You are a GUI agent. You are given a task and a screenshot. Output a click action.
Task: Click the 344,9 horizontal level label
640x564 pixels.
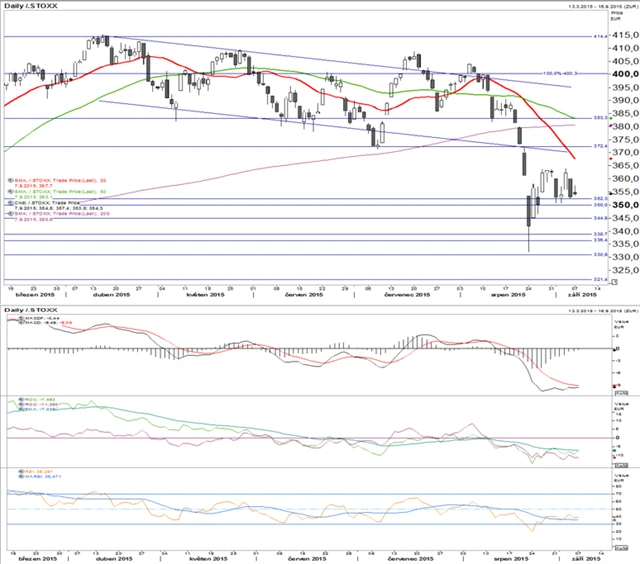coord(600,218)
